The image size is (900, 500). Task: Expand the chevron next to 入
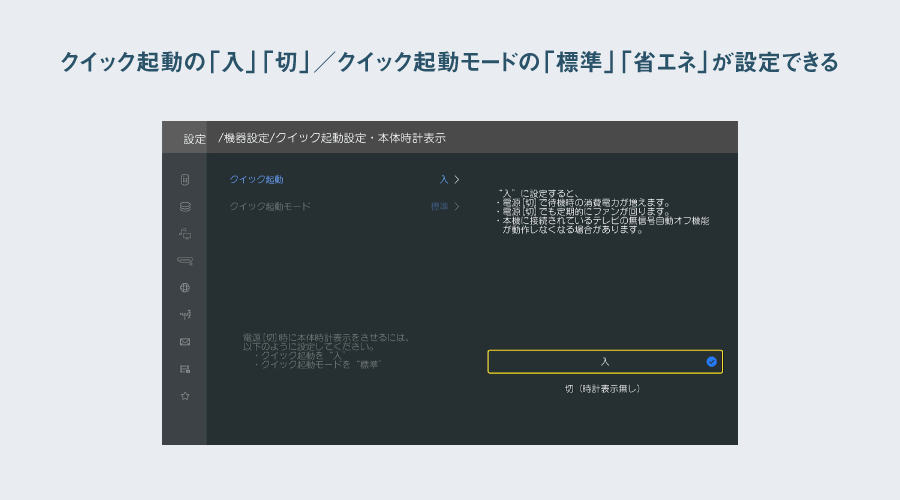point(457,180)
